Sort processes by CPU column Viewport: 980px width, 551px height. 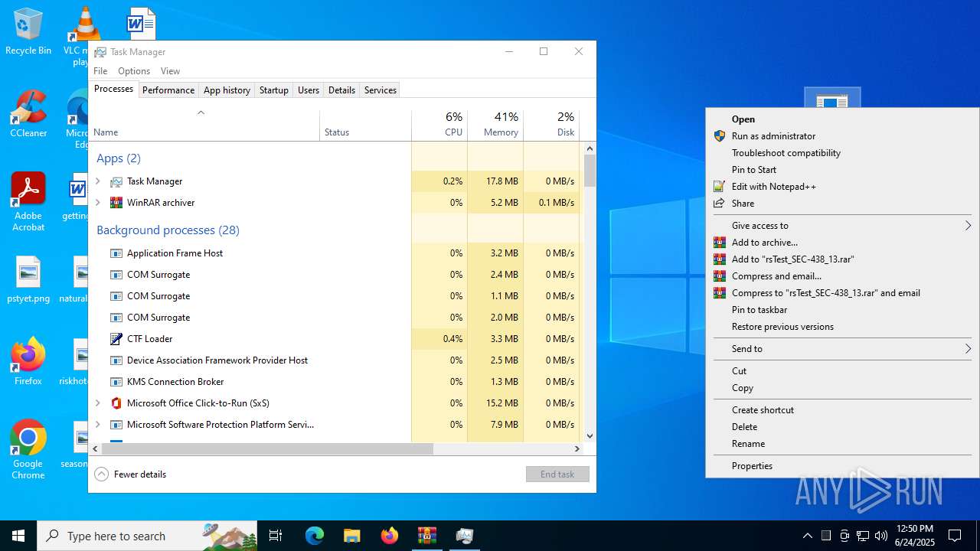(x=439, y=125)
